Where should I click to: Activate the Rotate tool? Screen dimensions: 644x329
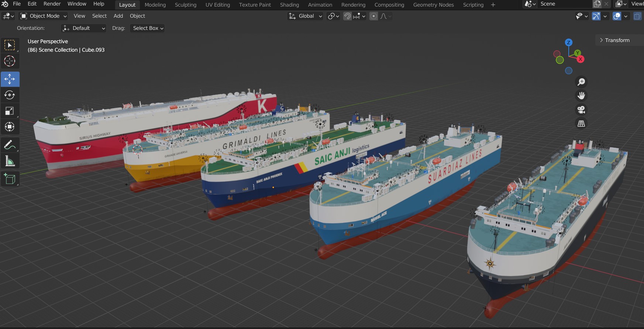pyautogui.click(x=10, y=95)
